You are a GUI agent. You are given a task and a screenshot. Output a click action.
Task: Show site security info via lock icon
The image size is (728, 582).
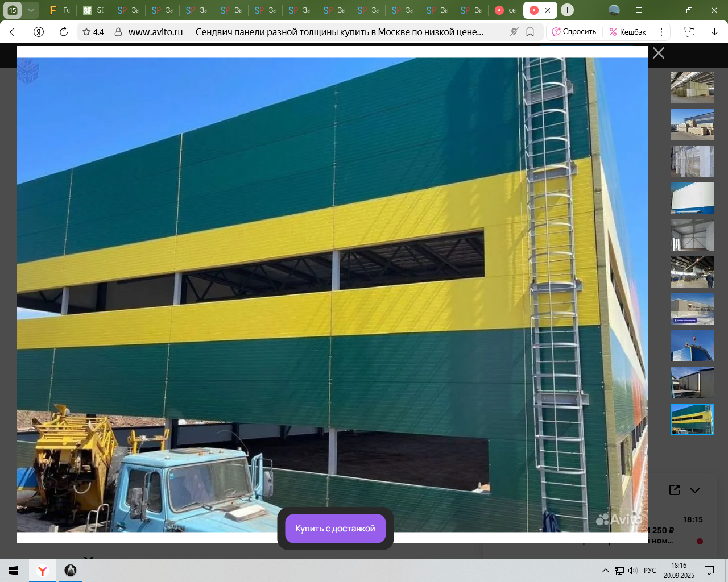(x=118, y=32)
